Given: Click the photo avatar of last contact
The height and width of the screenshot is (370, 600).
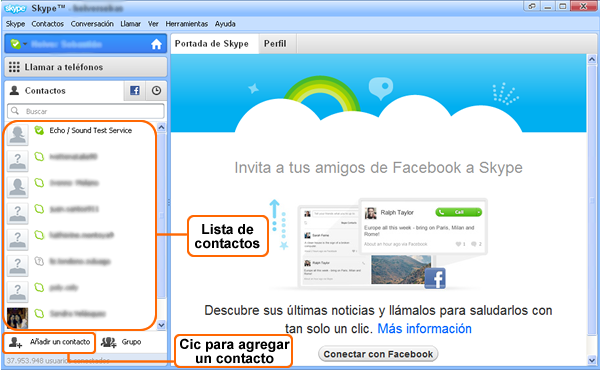Looking at the screenshot, I should (x=18, y=318).
